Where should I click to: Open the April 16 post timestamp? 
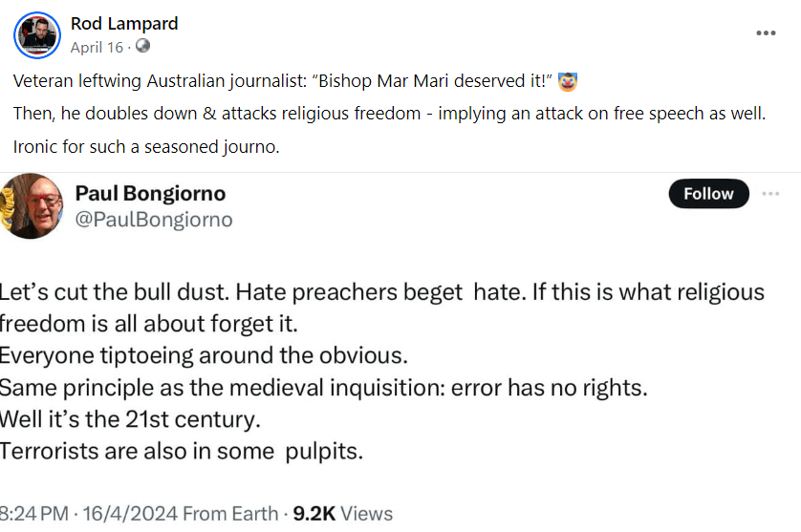pyautogui.click(x=97, y=46)
